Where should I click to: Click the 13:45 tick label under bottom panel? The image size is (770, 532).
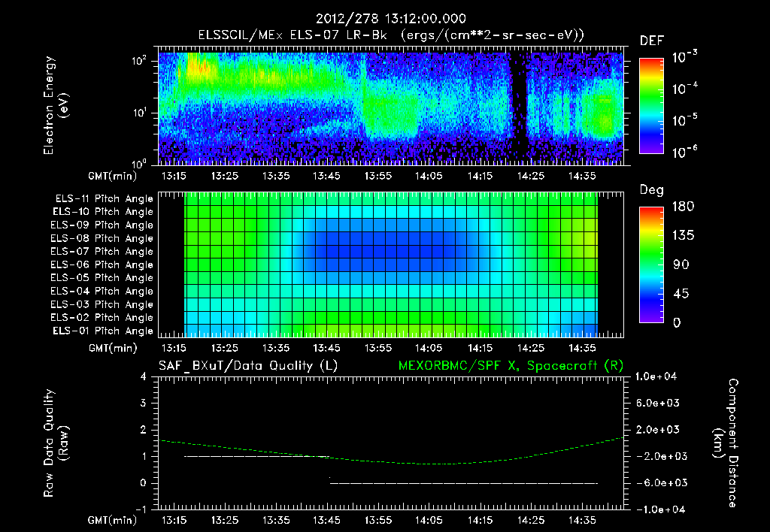point(326,520)
